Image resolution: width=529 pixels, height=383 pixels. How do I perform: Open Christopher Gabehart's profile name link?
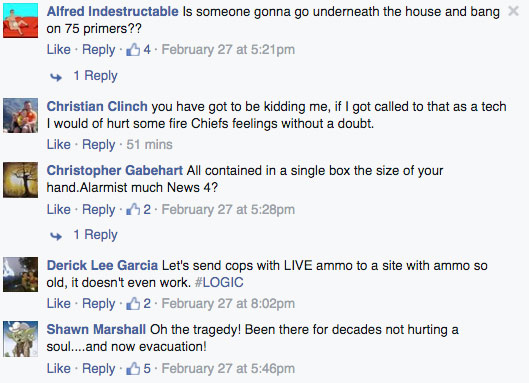[x=115, y=170]
